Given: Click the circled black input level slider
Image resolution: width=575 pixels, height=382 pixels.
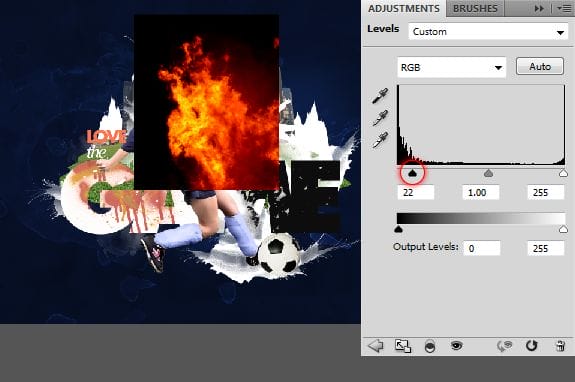Looking at the screenshot, I should coord(413,173).
